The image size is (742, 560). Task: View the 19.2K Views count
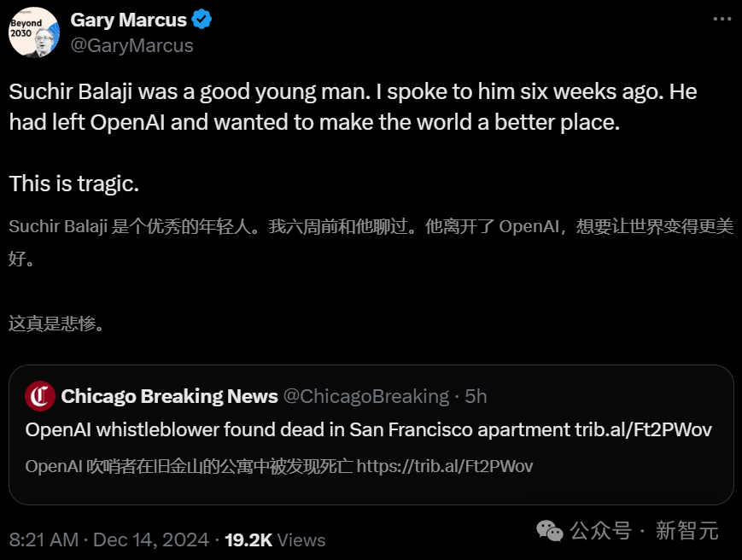[275, 540]
